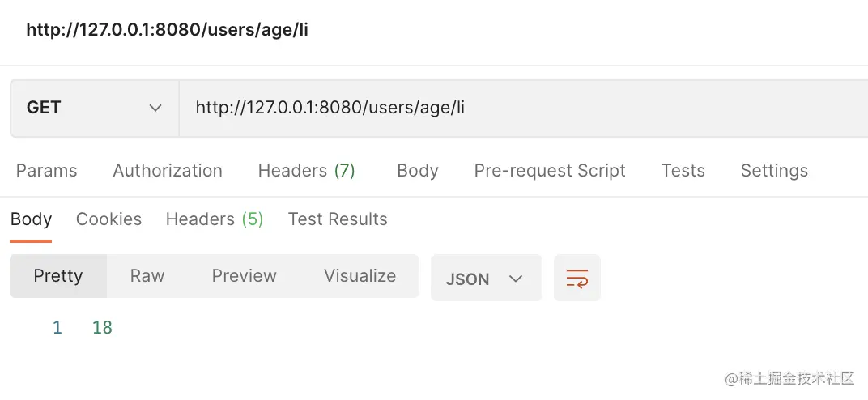The height and width of the screenshot is (400, 868).
Task: Open the Pre-request Script tab
Action: point(550,171)
